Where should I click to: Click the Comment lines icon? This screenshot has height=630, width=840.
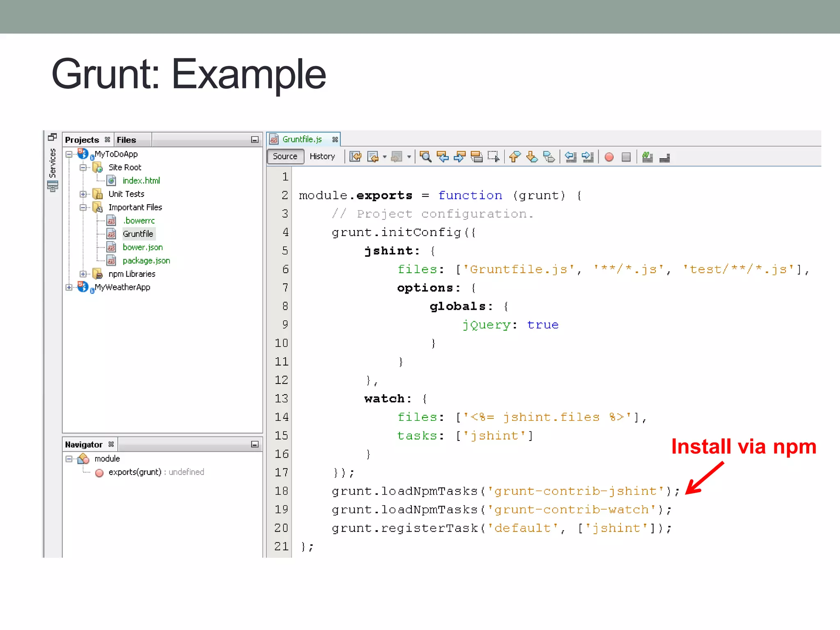pos(647,157)
